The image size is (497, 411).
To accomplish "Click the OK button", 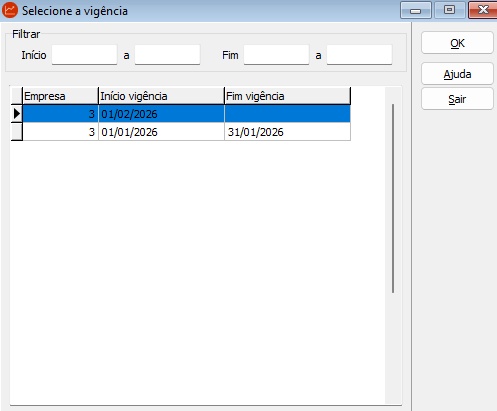I will (457, 43).
